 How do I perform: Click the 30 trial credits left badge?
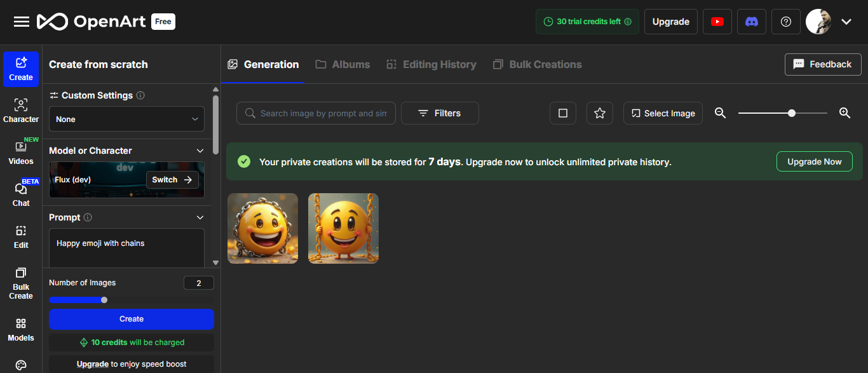587,22
